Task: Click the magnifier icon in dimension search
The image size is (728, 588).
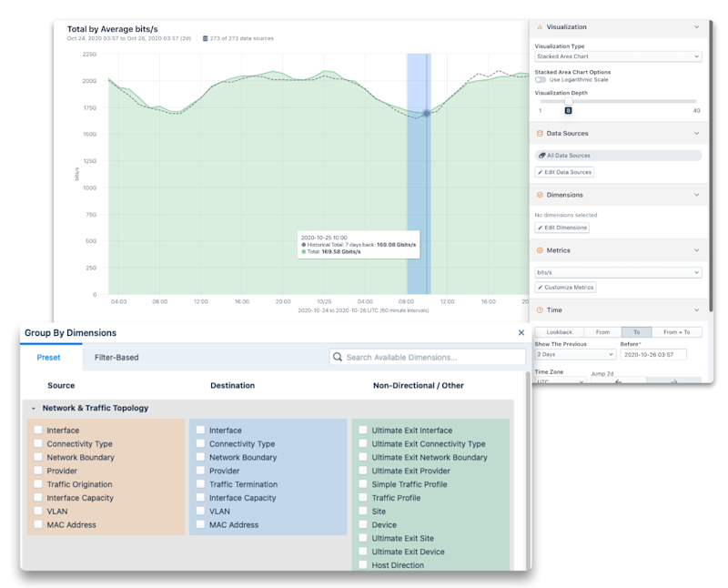Action: click(338, 357)
